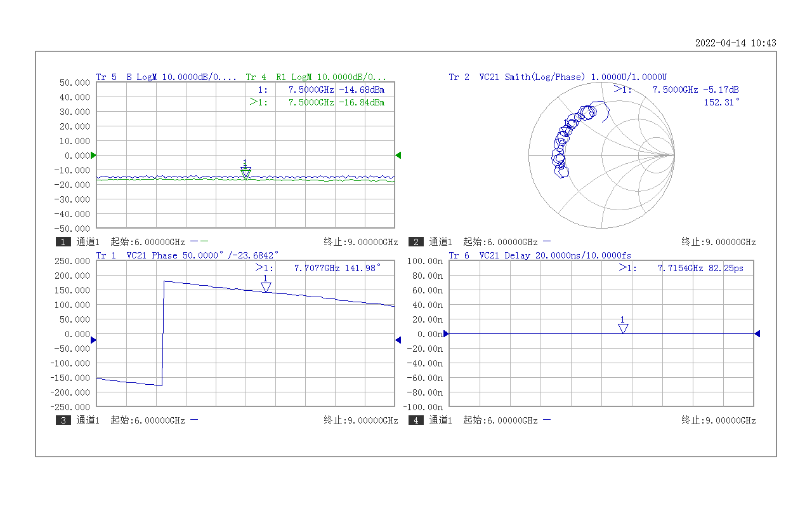Select window number badge 2
This screenshot has height=508, width=812.
coord(416,242)
